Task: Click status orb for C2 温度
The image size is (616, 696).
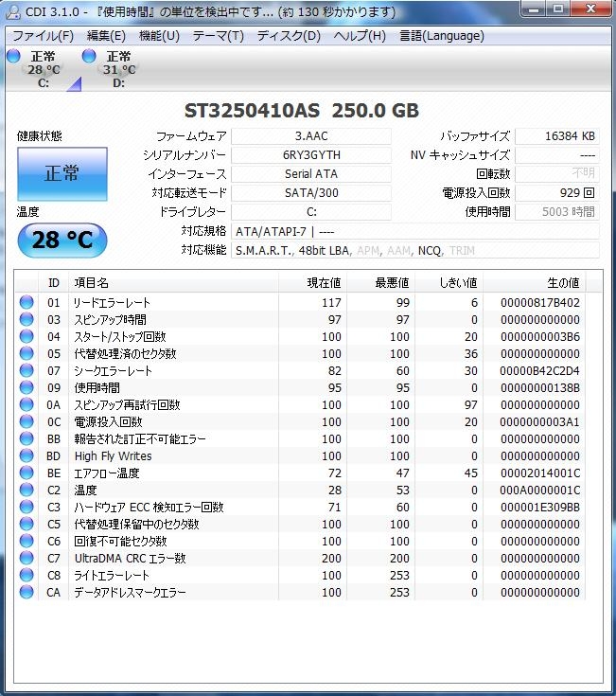Action: pos(26,490)
